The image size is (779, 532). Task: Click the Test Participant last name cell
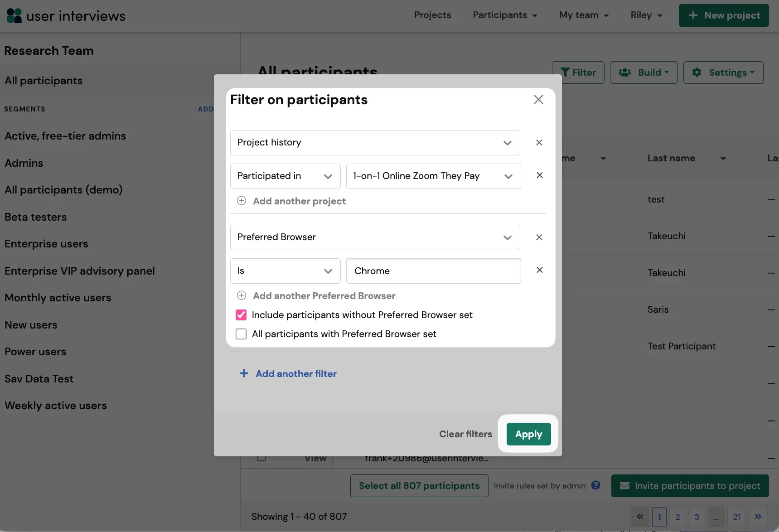pyautogui.click(x=682, y=346)
